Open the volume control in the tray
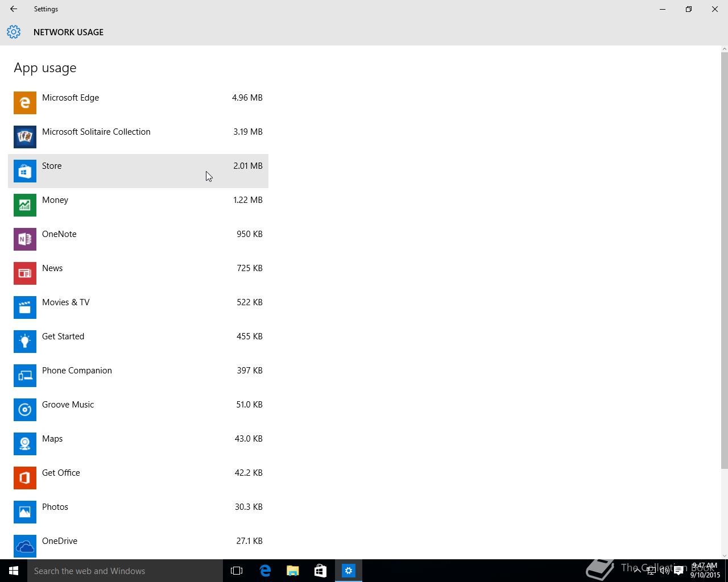The image size is (728, 582). (x=664, y=571)
